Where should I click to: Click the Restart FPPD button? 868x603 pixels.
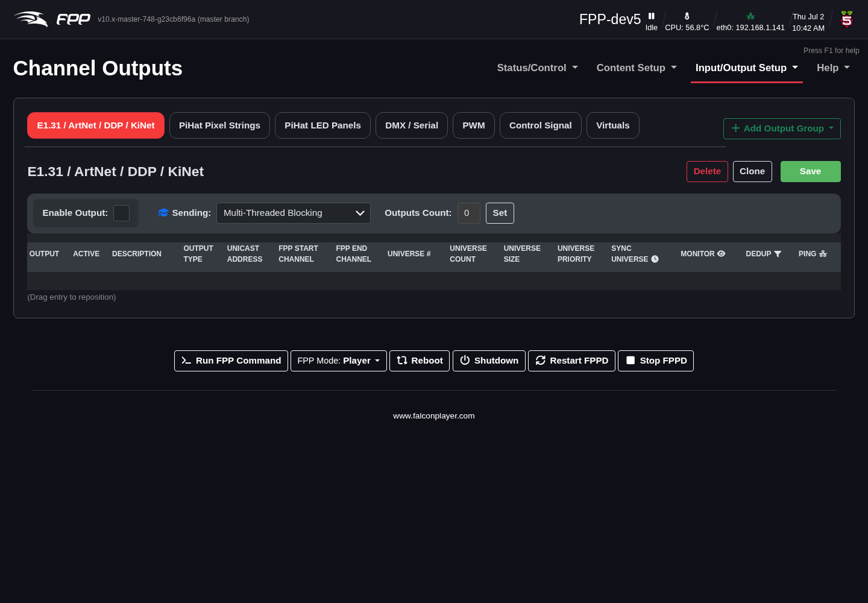[x=571, y=361]
